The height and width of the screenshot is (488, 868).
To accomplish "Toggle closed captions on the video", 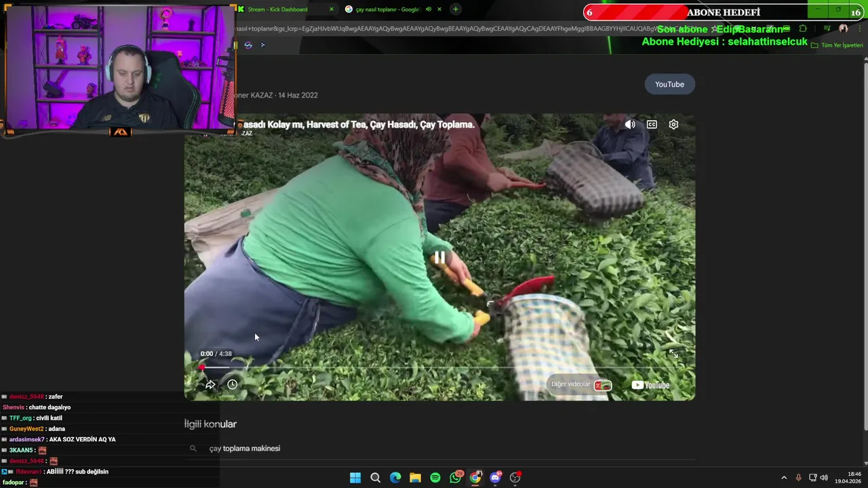I will tap(652, 125).
